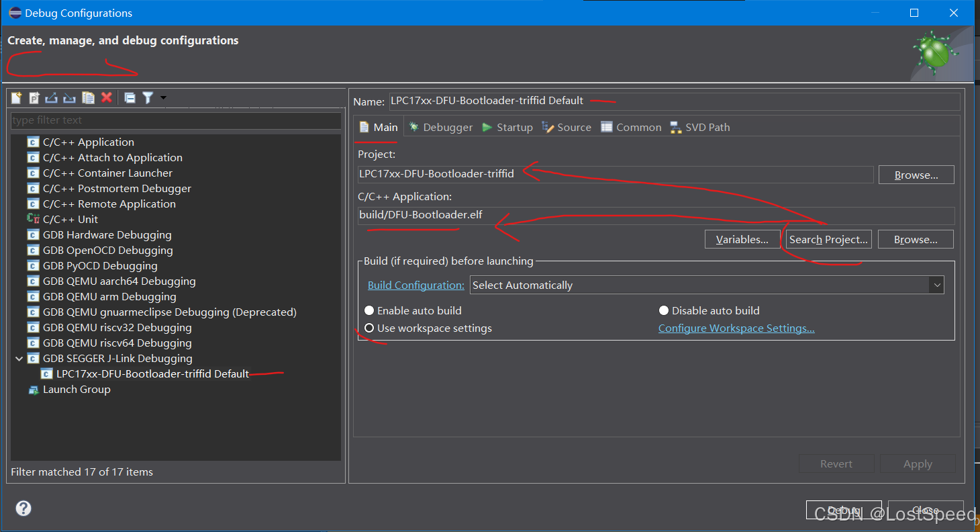Click Browse next to the Project field

pos(916,175)
